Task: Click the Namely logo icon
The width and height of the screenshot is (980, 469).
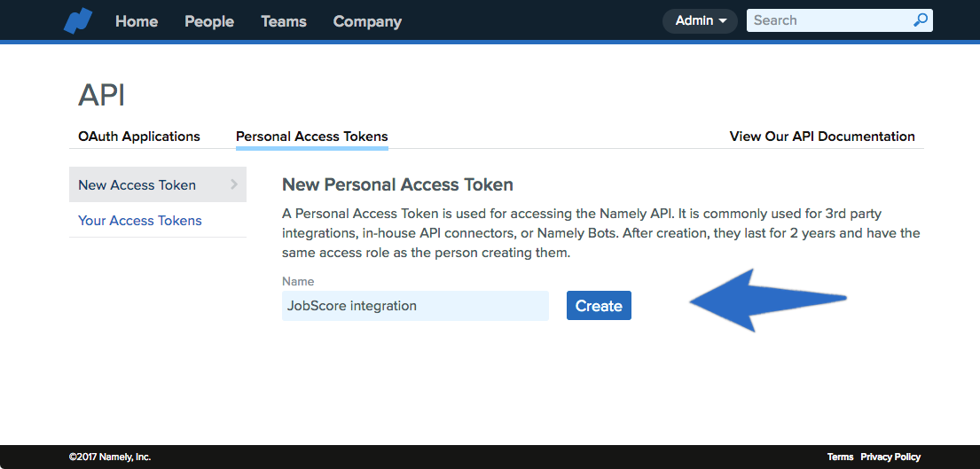Action: [78, 20]
